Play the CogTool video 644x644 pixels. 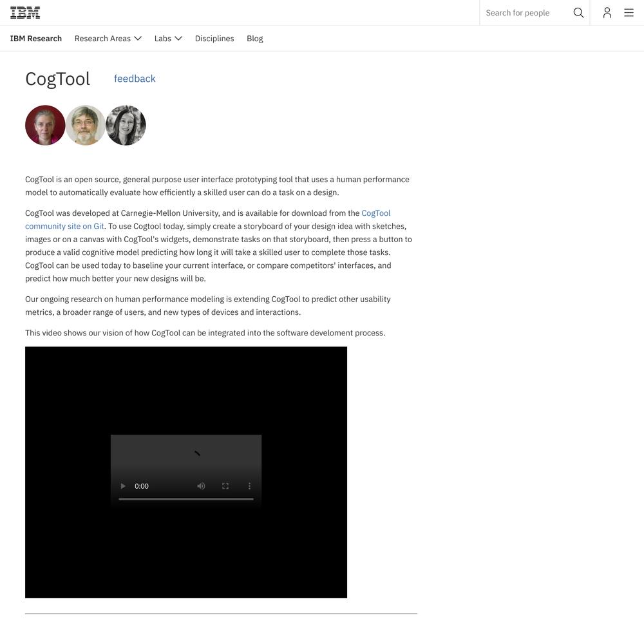point(123,486)
